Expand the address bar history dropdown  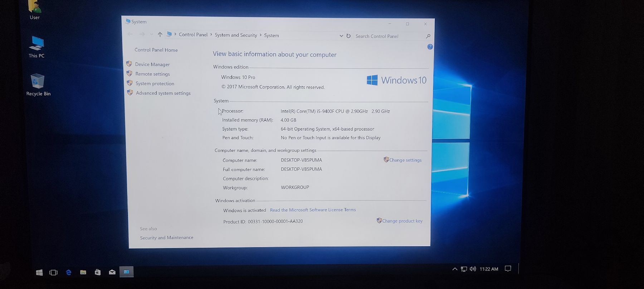[x=341, y=36]
